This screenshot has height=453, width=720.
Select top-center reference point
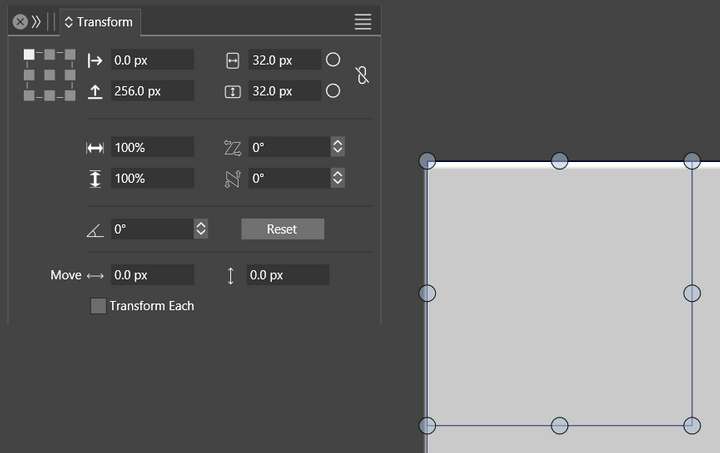point(50,55)
